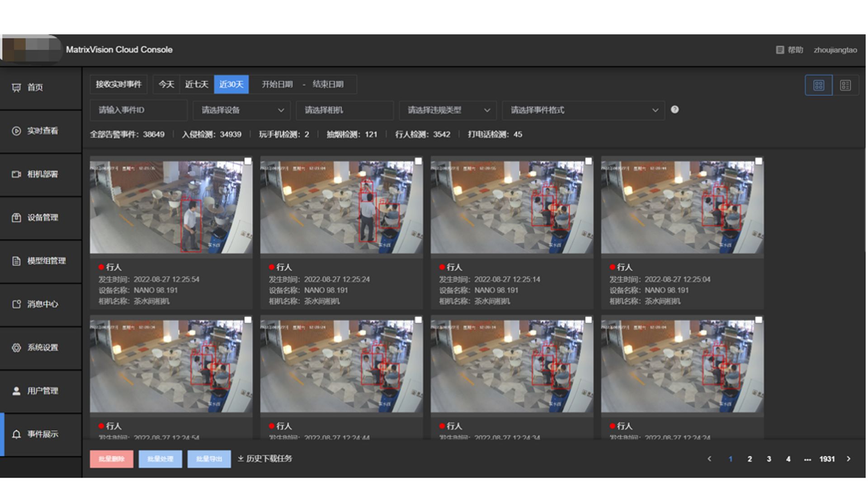
Task: Select checkbox on 12:25:14 event card
Action: 589,161
